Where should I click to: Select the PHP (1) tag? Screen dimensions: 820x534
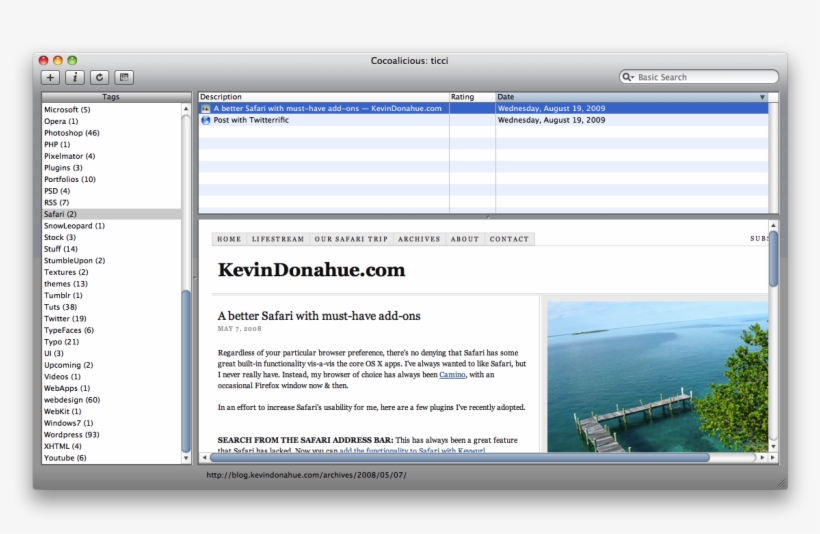[111, 144]
